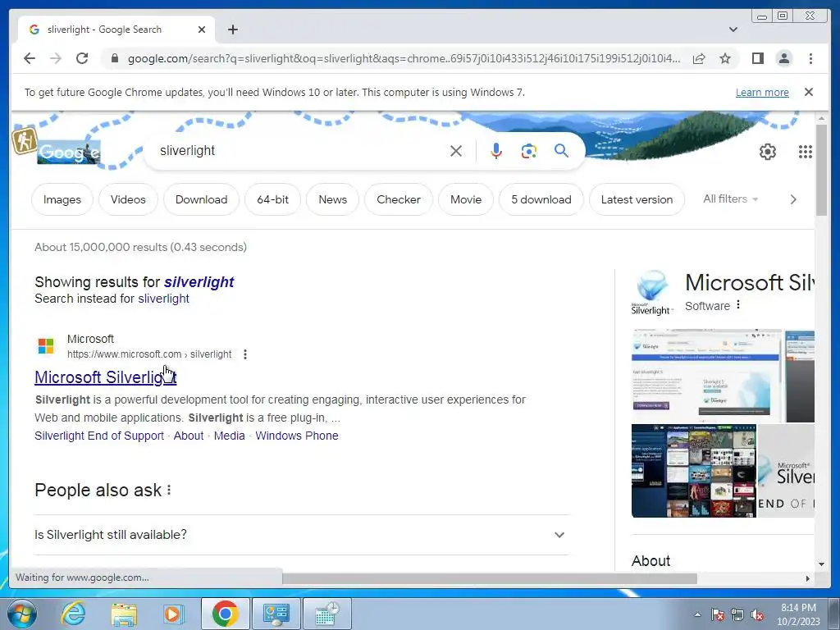
Task: Open Chrome side panel
Action: click(757, 58)
